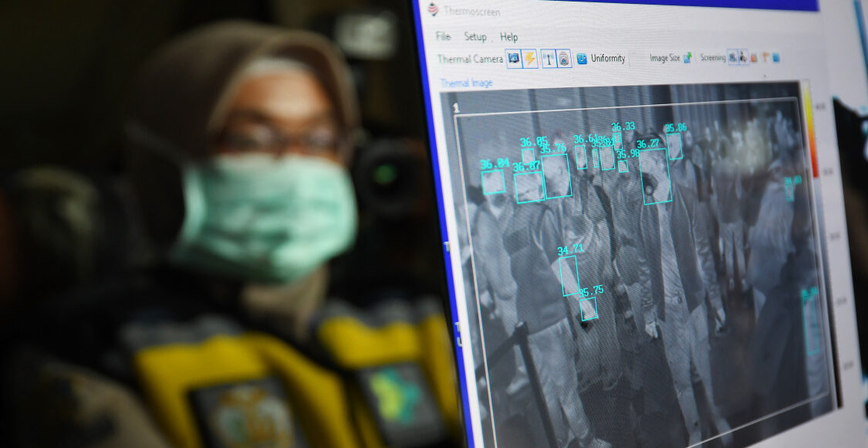This screenshot has height=448, width=868.
Task: Click the blue Uniformity icon
Action: 582,58
